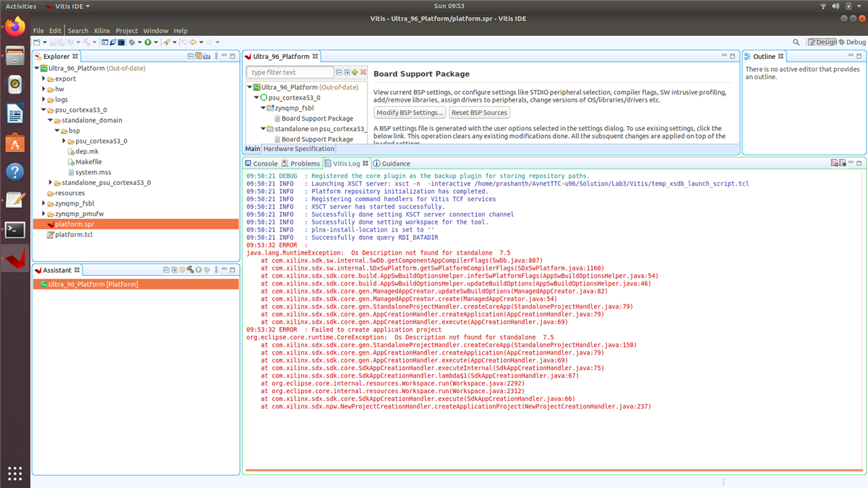The height and width of the screenshot is (488, 868).
Task: Open the Search menu
Action: [x=78, y=30]
